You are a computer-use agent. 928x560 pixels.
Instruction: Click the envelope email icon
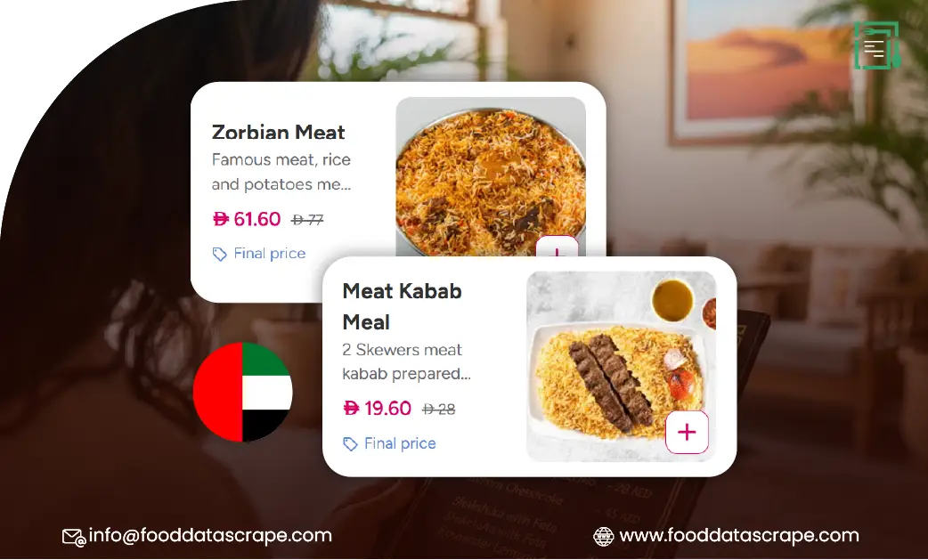click(73, 537)
